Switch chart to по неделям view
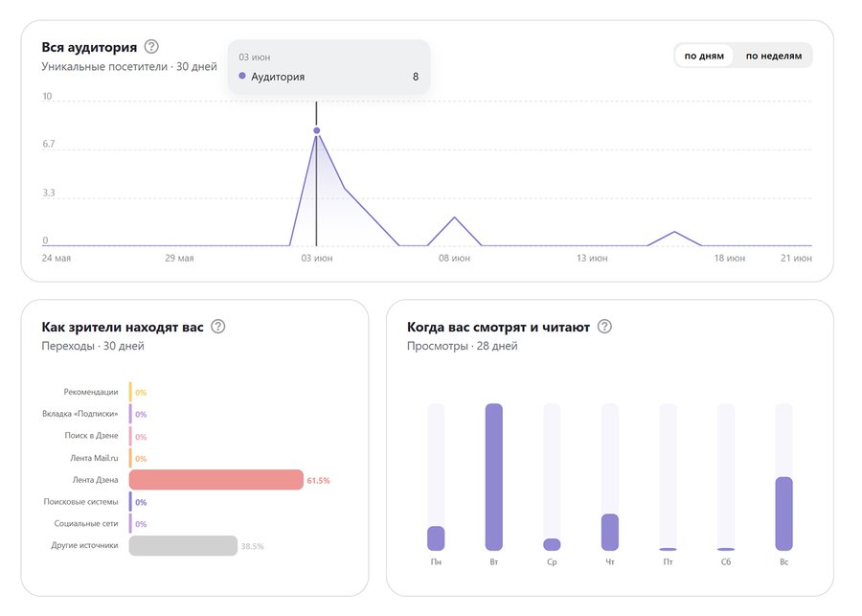The width and height of the screenshot is (862, 616). click(773, 56)
